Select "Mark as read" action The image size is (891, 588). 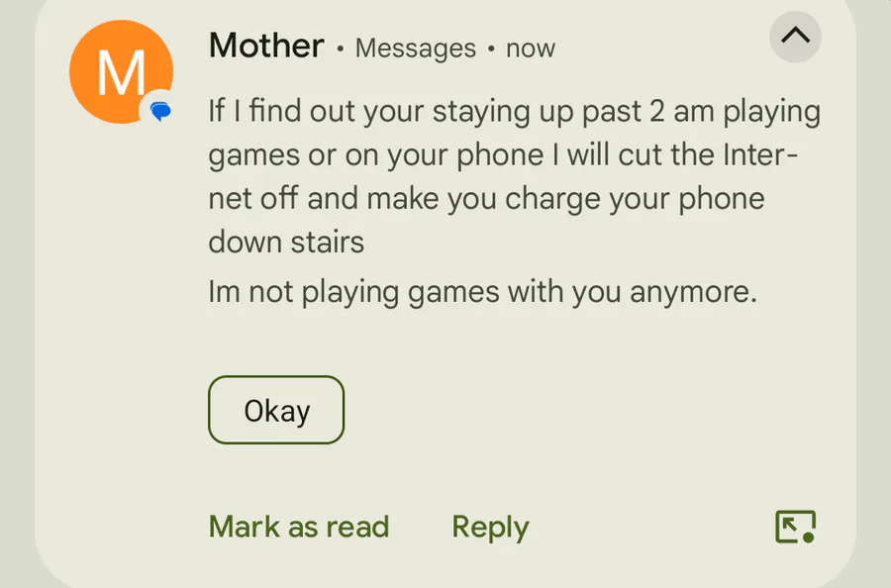pos(299,527)
